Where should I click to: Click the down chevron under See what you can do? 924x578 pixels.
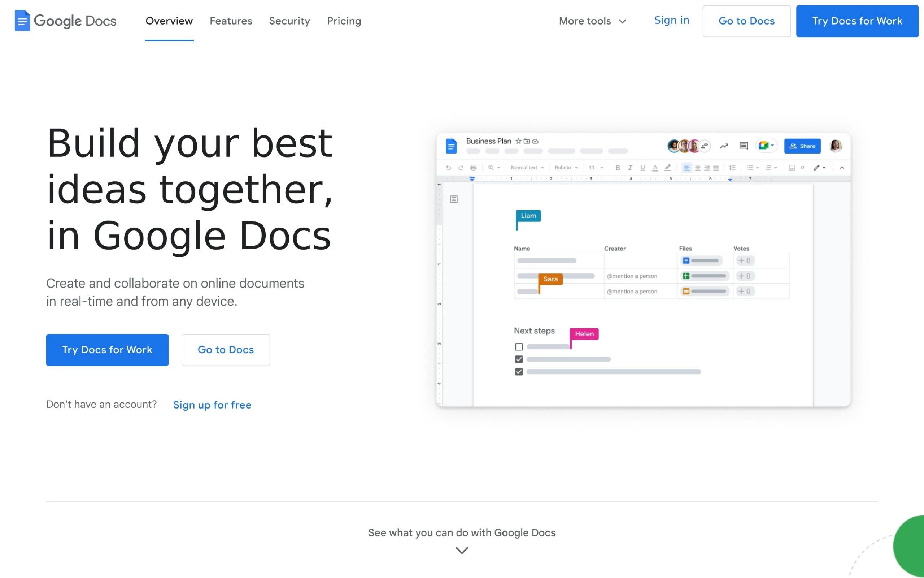click(x=462, y=551)
